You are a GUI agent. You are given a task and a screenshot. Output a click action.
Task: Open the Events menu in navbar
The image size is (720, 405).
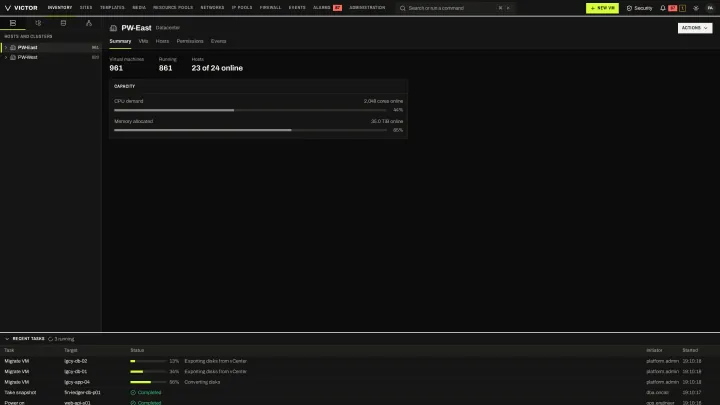point(297,8)
